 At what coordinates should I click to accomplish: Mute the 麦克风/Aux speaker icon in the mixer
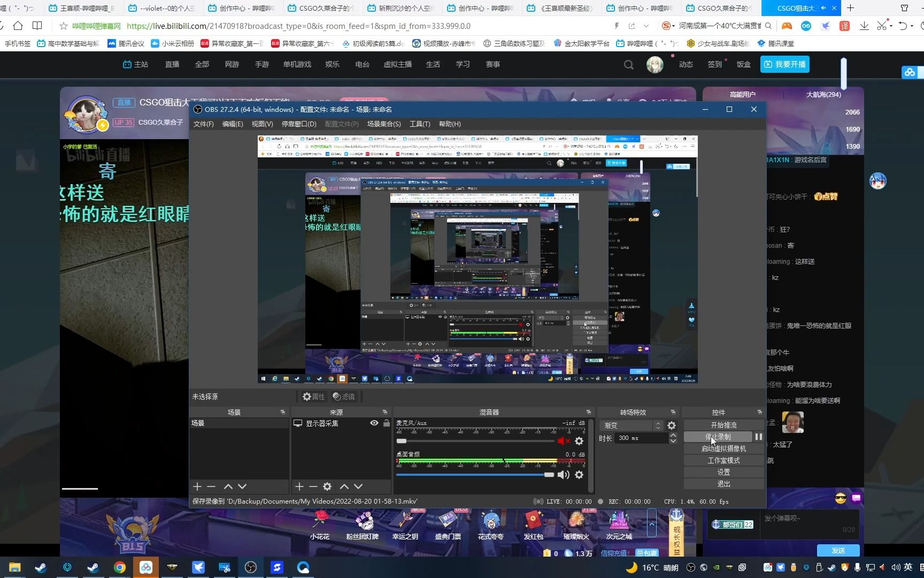564,441
